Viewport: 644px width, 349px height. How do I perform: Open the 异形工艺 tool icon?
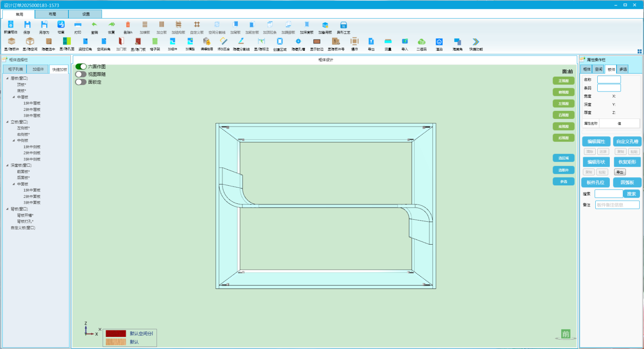pos(343,25)
